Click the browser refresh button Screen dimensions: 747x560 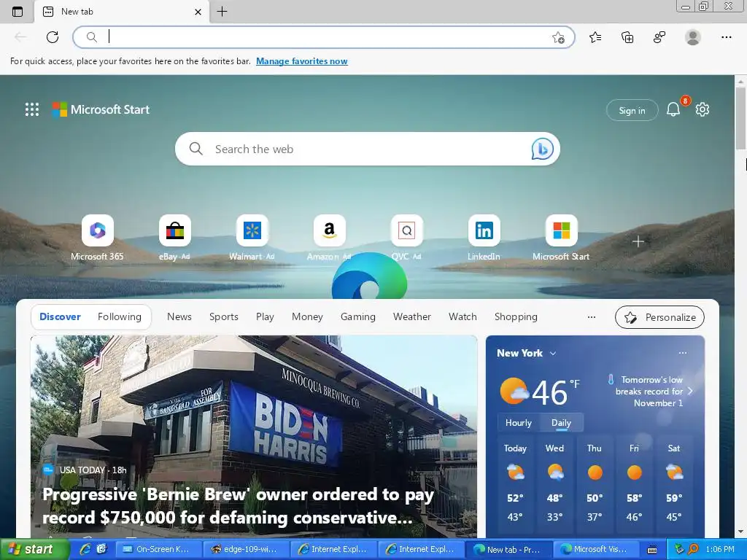click(53, 37)
